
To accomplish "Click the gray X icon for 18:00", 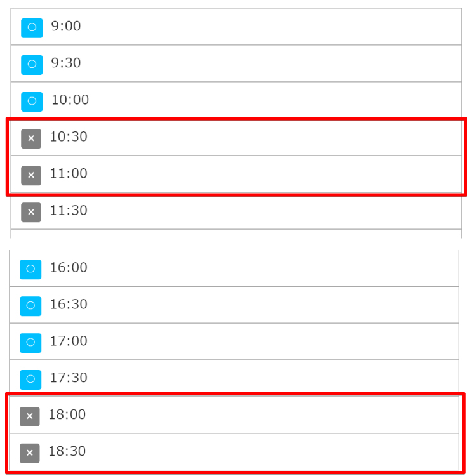I will tap(30, 416).
